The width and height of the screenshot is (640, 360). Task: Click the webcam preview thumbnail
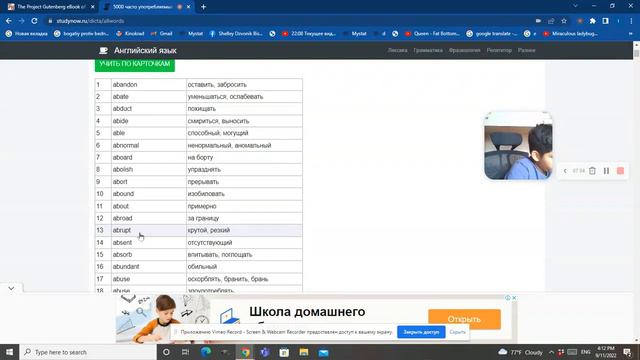(x=518, y=146)
